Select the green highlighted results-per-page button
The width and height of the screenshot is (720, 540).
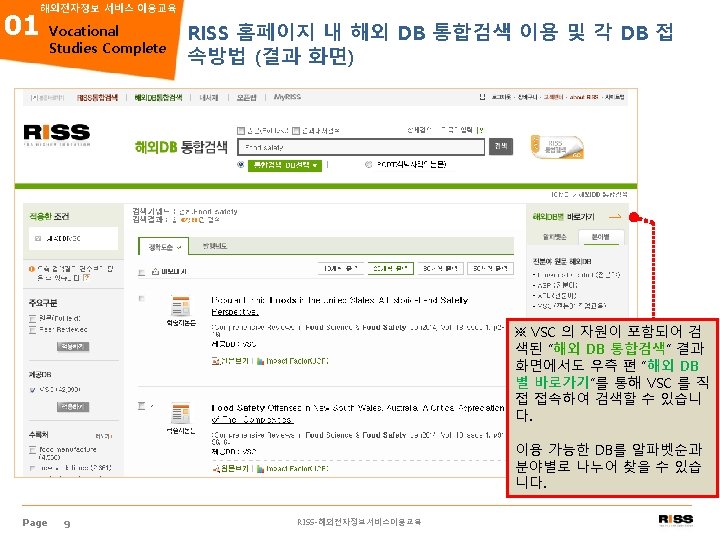coord(390,268)
